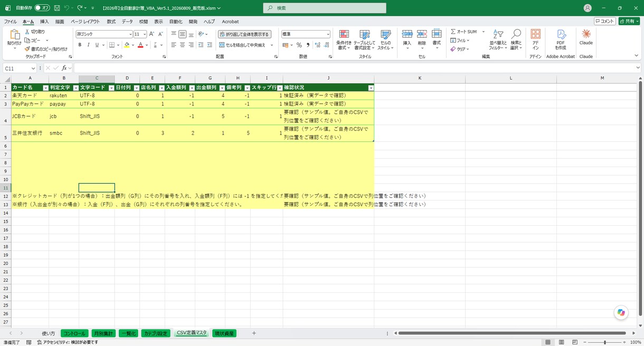The image size is (644, 346).
Task: Open the Formulas (数式) ribbon tab
Action: tap(111, 22)
